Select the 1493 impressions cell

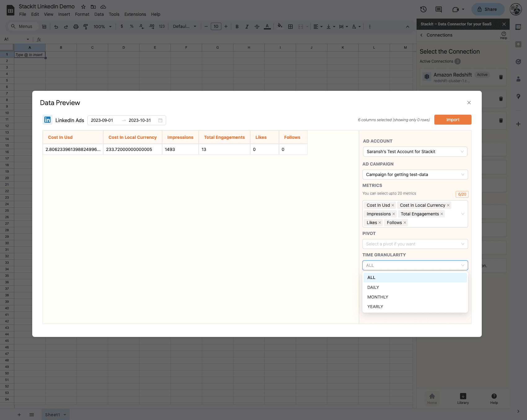click(x=180, y=149)
